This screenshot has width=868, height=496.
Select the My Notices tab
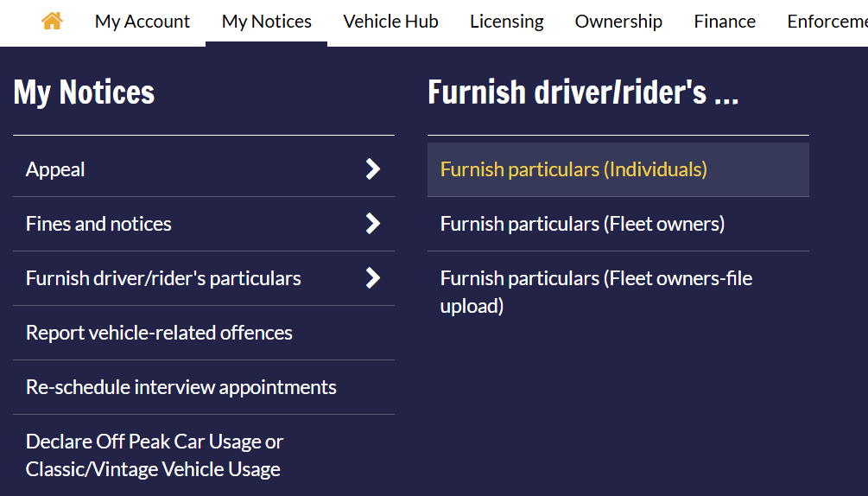tap(267, 22)
